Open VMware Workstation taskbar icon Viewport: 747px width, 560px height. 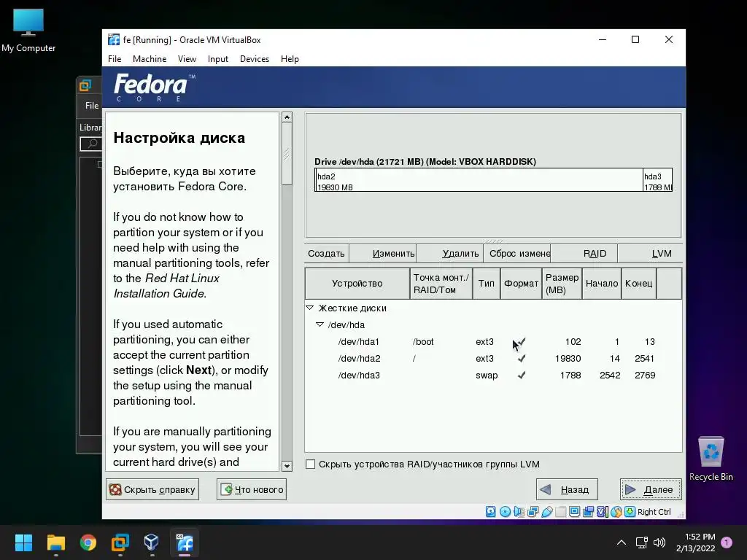[120, 542]
